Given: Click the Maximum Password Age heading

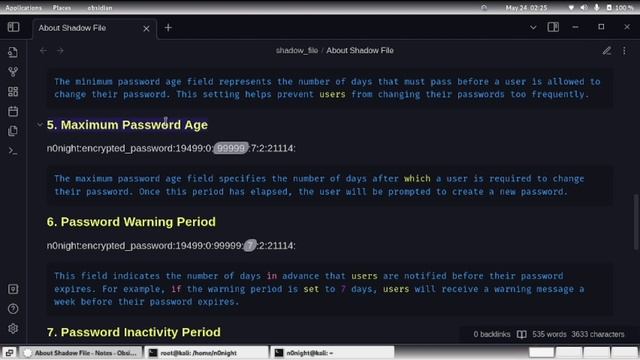Looking at the screenshot, I should click(x=127, y=125).
